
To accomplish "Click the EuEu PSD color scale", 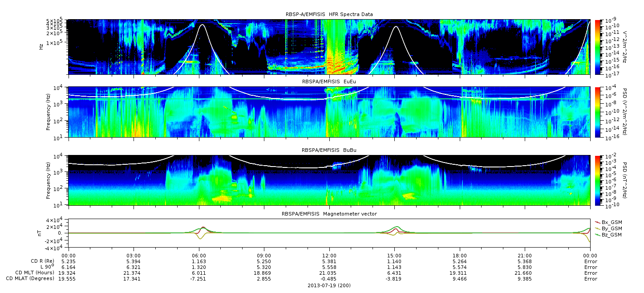I will point(597,112).
